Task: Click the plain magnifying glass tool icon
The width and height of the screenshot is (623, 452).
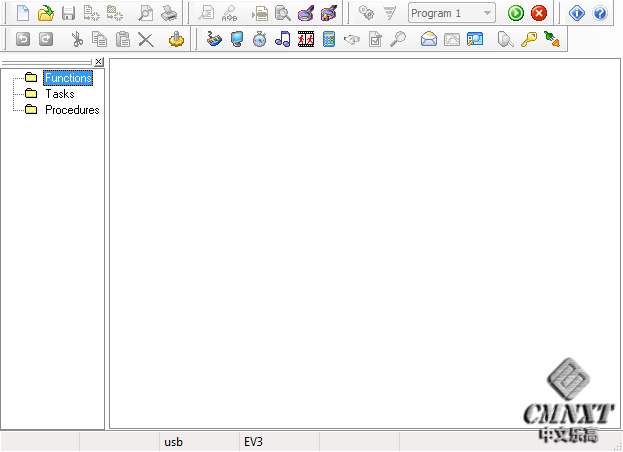Action: 398,39
